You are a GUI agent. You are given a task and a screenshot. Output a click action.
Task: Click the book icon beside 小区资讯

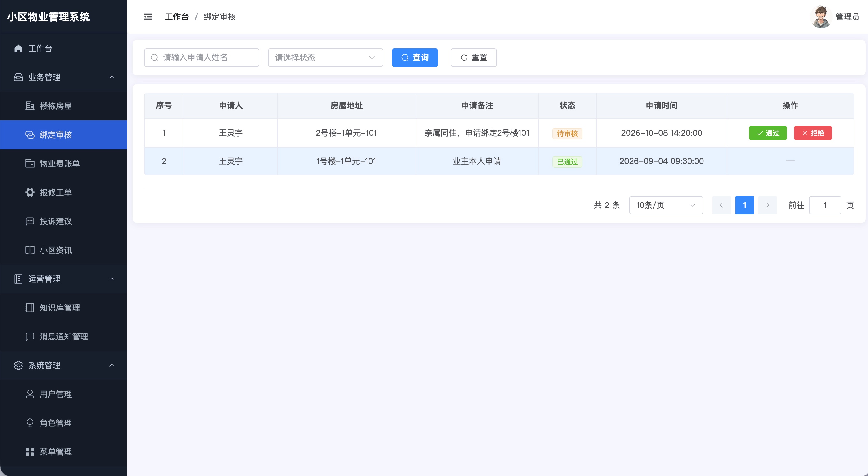30,250
